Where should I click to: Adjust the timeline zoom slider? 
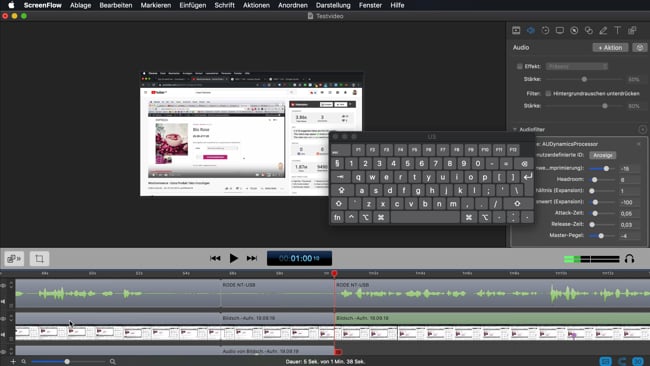pyautogui.click(x=67, y=361)
